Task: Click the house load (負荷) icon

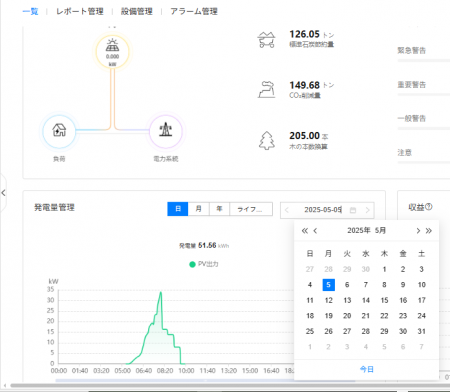Action: click(59, 131)
